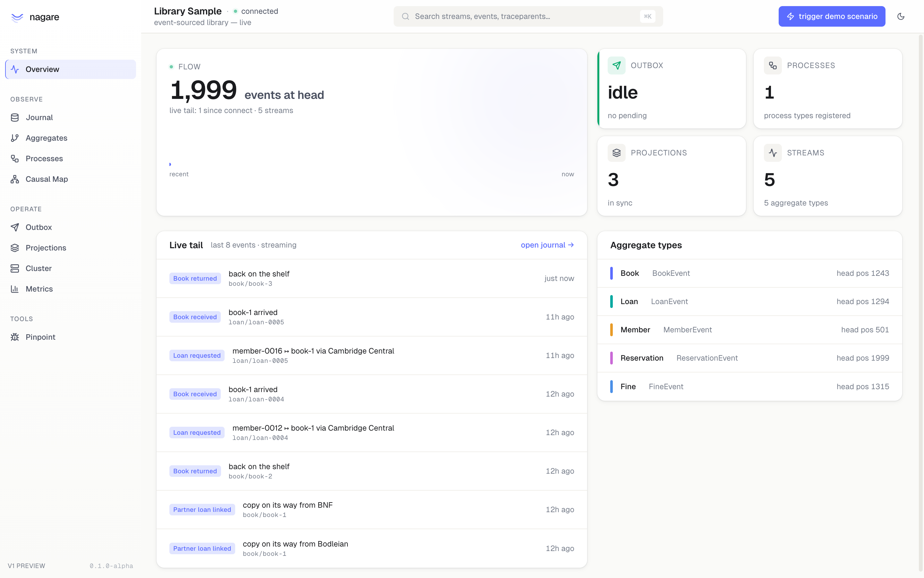Click member-0016 loan requested event
Viewport: 924px width, 578px height.
[372, 355]
